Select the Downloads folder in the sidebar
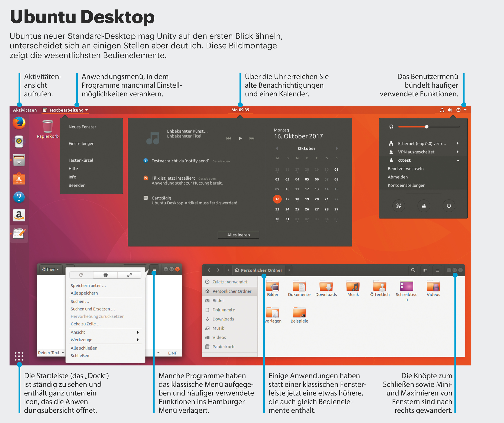Image resolution: width=504 pixels, height=423 pixels. click(x=223, y=319)
